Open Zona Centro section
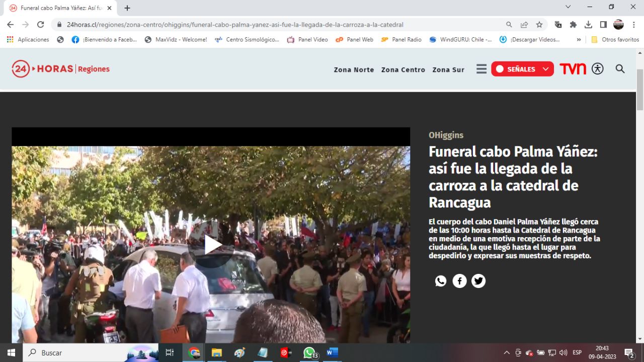Viewport: 644px width, 362px height. 403,69
